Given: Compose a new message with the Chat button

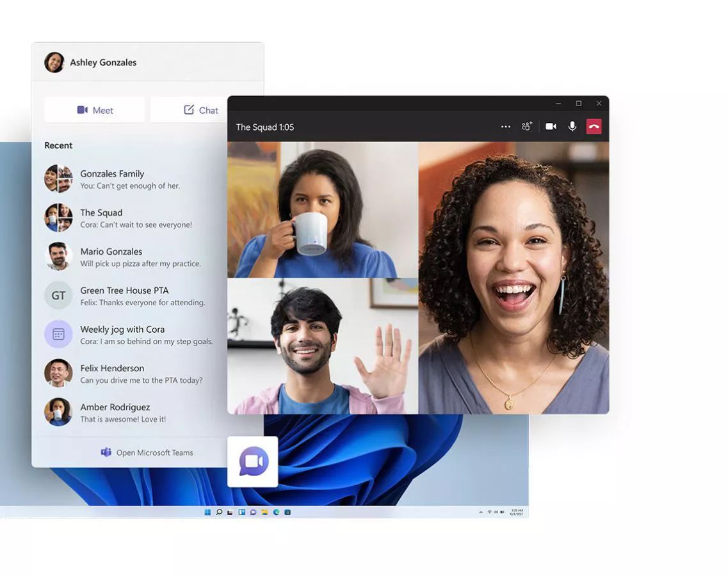Looking at the screenshot, I should pyautogui.click(x=199, y=109).
